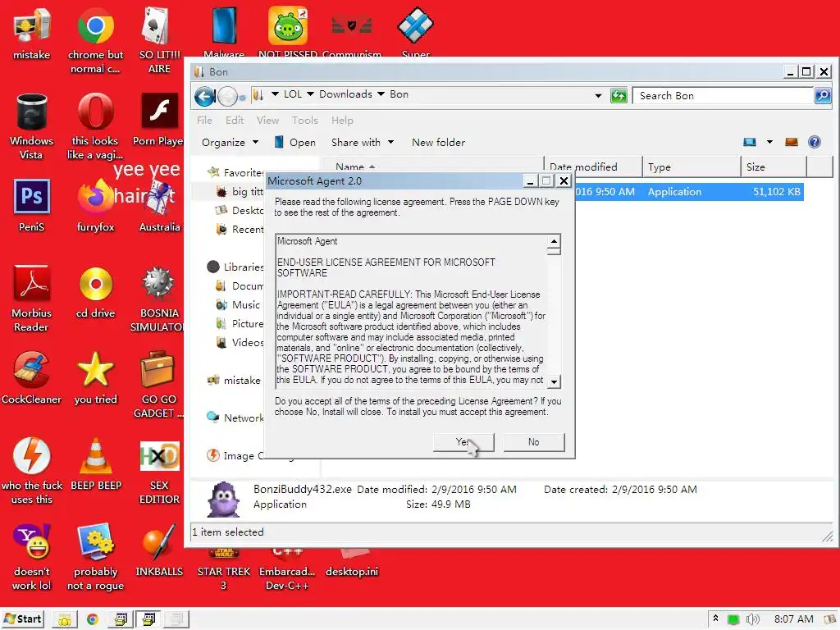
Task: Open the Windows Vista recycle bin icon
Action: tap(32, 126)
